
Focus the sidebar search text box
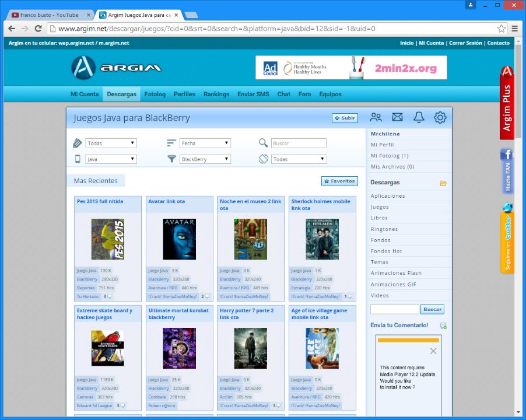(x=394, y=309)
